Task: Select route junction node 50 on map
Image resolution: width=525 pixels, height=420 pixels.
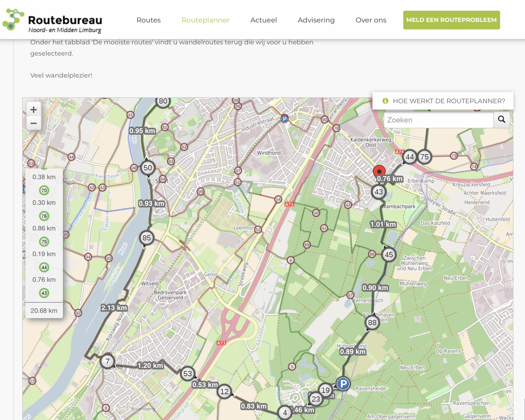Action: [148, 168]
